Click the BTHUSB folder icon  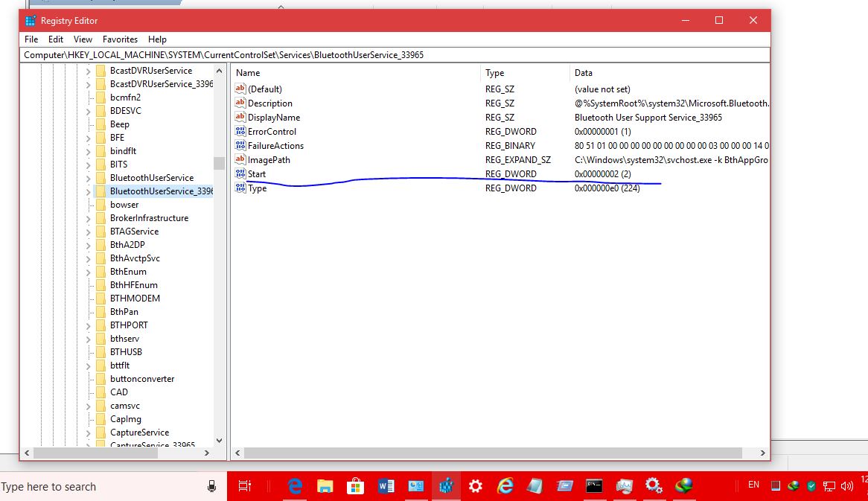point(100,351)
